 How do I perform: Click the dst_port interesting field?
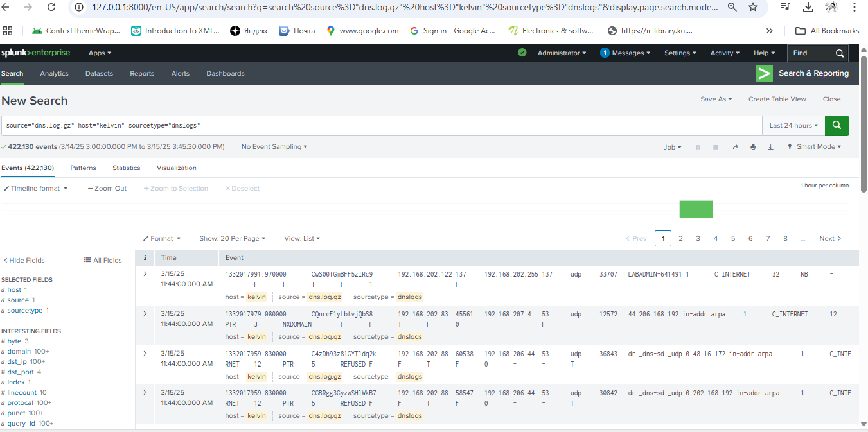tap(24, 372)
